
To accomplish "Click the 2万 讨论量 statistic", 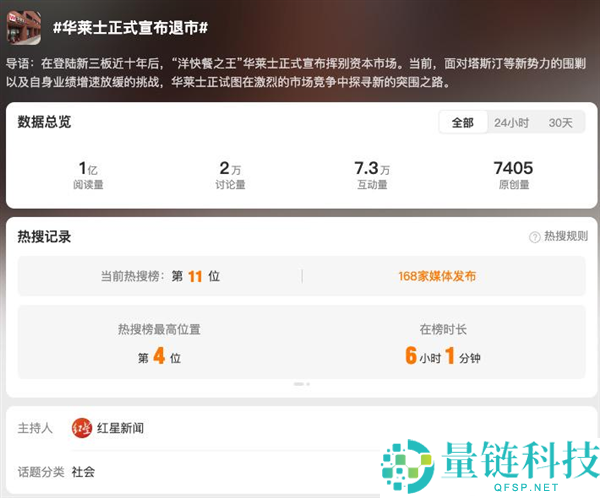I will [x=230, y=175].
